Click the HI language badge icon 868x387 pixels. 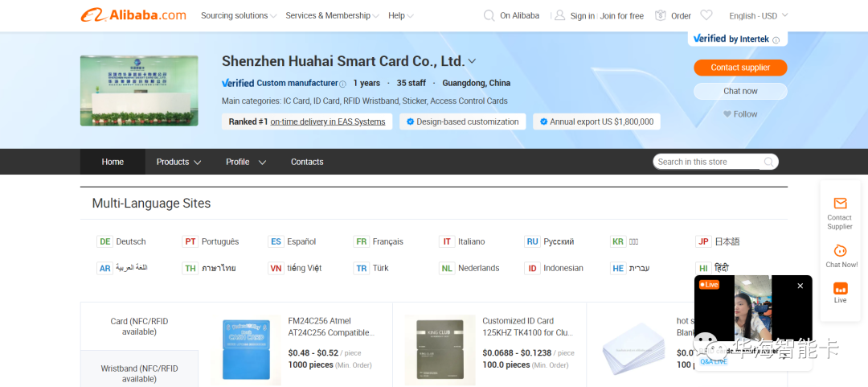703,269
